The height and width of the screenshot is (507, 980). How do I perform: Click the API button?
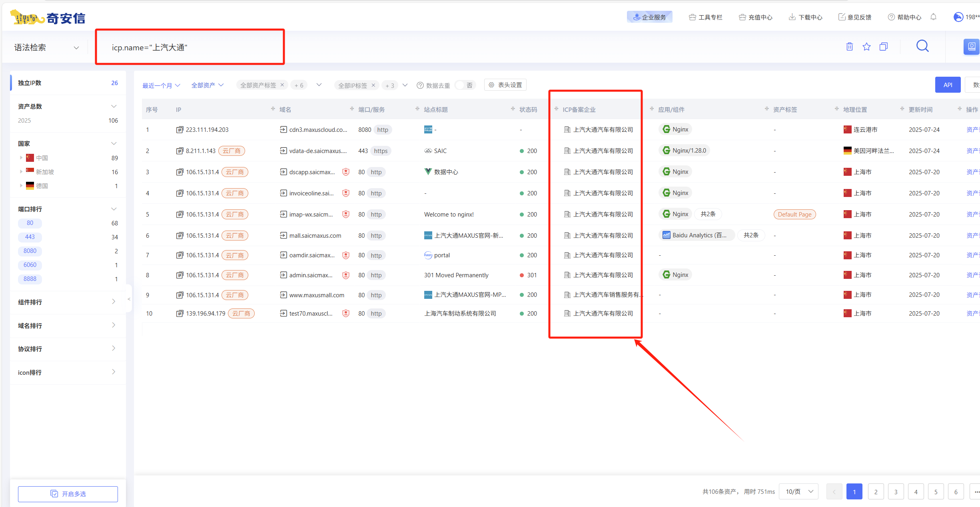[948, 85]
